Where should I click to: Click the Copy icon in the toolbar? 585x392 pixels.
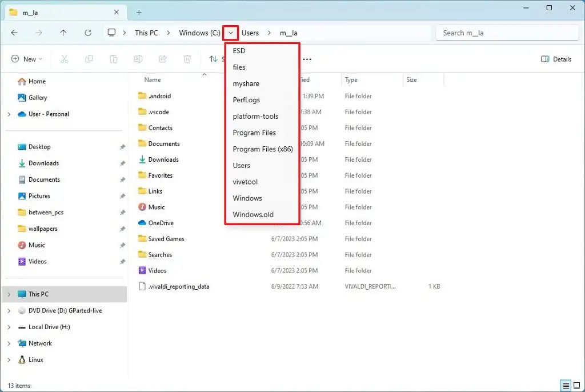[89, 59]
